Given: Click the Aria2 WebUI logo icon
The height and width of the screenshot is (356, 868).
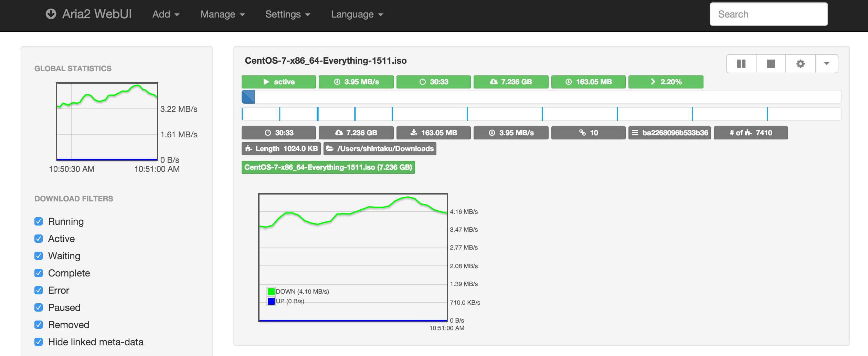Looking at the screenshot, I should click(51, 14).
